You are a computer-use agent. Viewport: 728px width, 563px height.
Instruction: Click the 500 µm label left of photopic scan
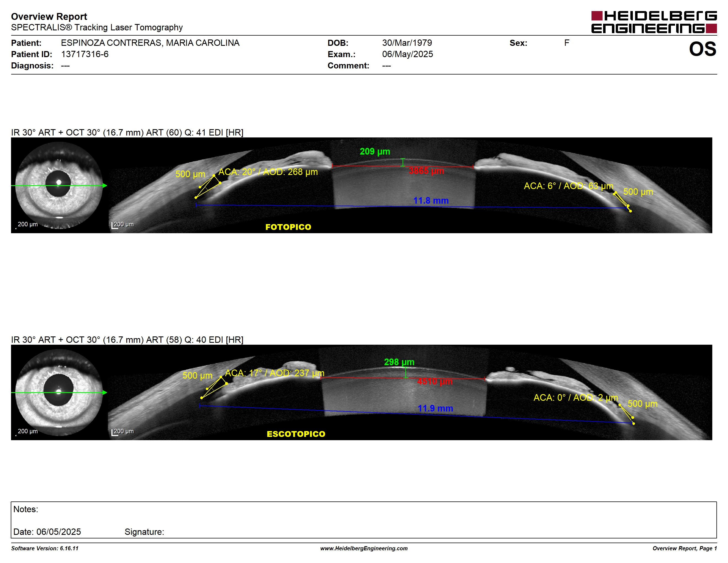(190, 174)
